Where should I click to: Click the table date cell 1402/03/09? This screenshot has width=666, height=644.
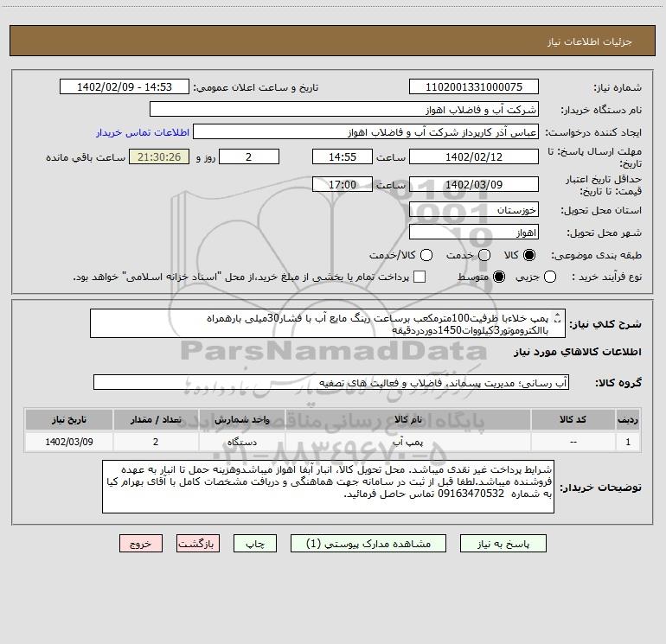coord(69,442)
